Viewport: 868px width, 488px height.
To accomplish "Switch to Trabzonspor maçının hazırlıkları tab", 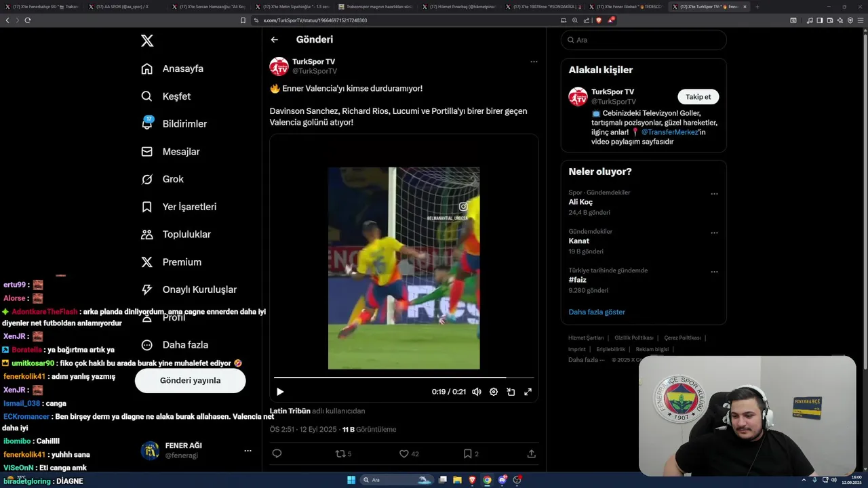I will [376, 6].
